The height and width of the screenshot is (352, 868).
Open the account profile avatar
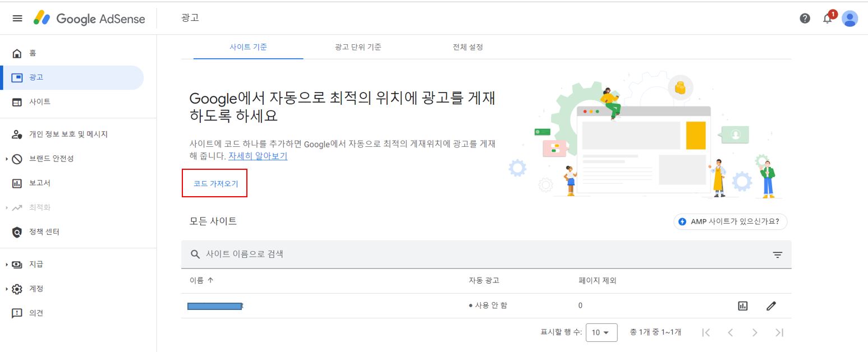pyautogui.click(x=850, y=18)
